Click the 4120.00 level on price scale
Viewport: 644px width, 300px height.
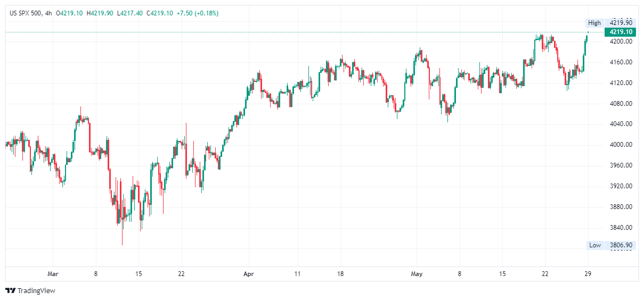click(x=621, y=83)
